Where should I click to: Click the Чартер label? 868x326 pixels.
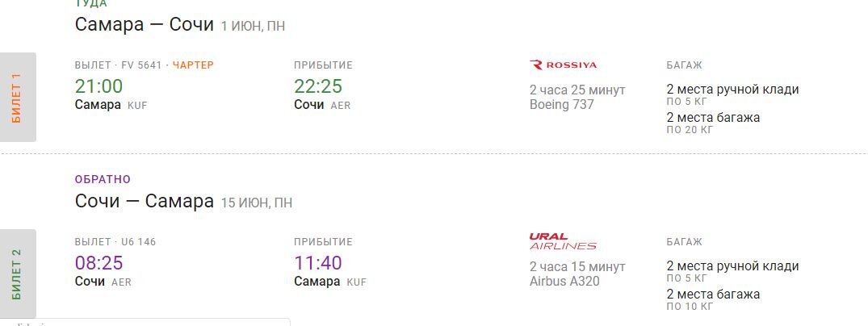tap(193, 65)
